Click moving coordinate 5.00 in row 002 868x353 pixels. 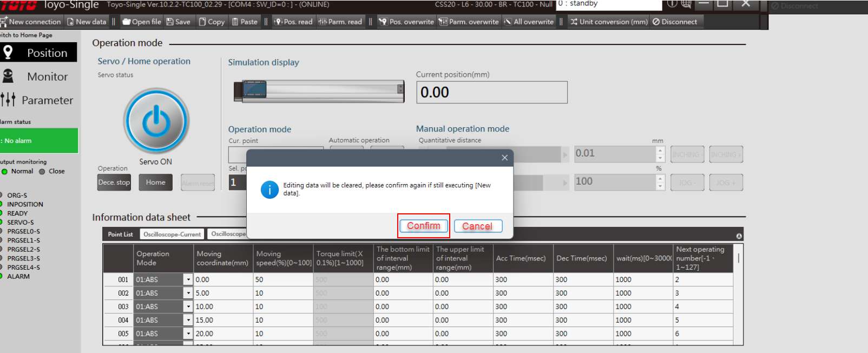click(x=223, y=293)
